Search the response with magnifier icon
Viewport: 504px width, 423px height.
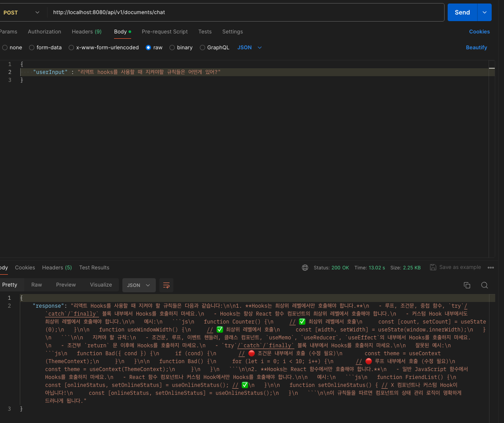484,285
